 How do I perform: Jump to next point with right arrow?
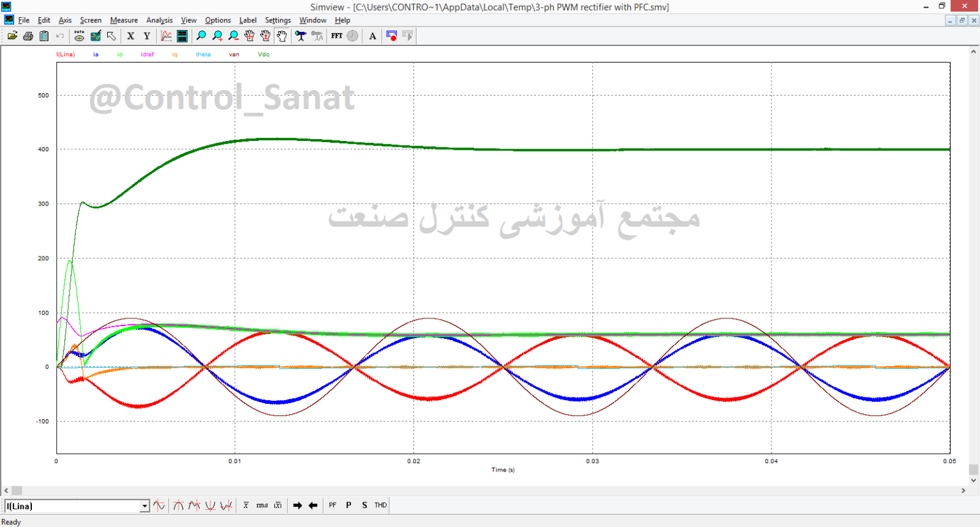coord(297,505)
